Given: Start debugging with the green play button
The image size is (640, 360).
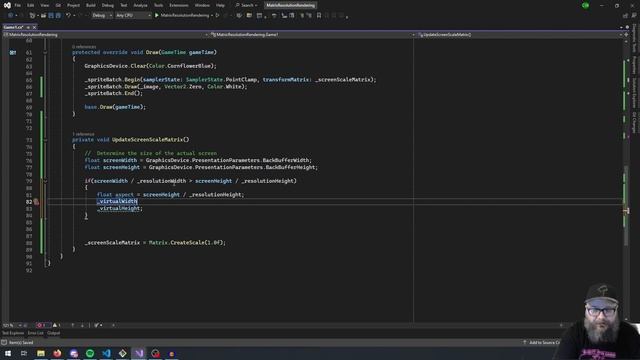Looking at the screenshot, I should pos(157,16).
